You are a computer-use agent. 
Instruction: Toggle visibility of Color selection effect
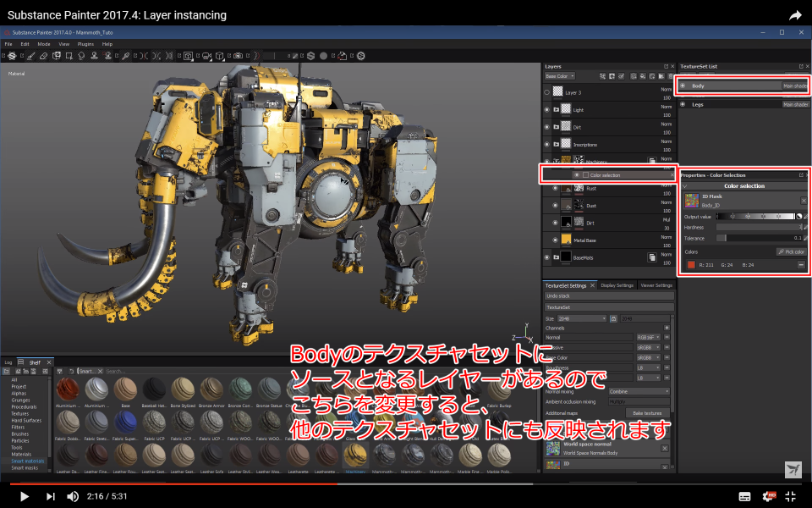pyautogui.click(x=576, y=175)
